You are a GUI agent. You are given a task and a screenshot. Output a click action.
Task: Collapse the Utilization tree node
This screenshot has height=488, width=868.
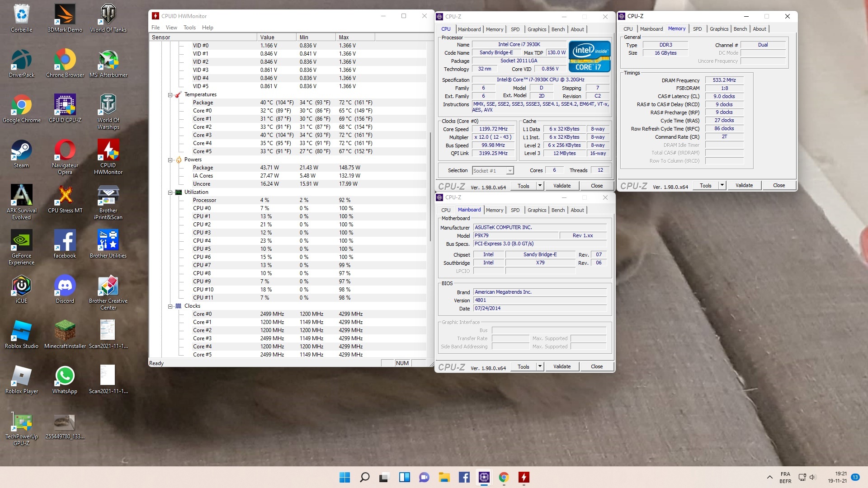click(x=170, y=192)
